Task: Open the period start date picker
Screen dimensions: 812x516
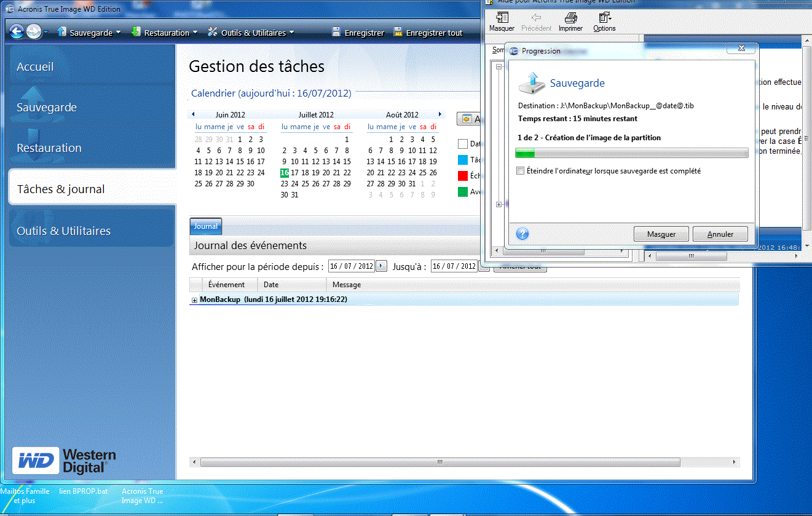Action: [x=381, y=266]
